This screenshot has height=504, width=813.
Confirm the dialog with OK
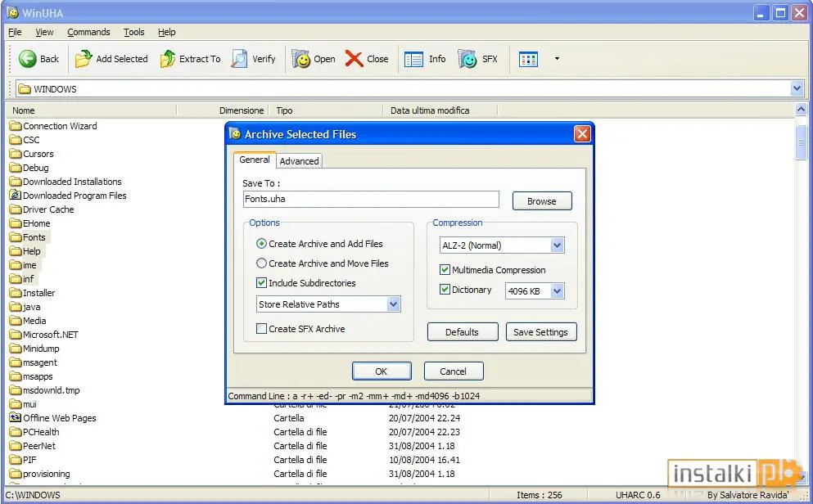[x=381, y=371]
